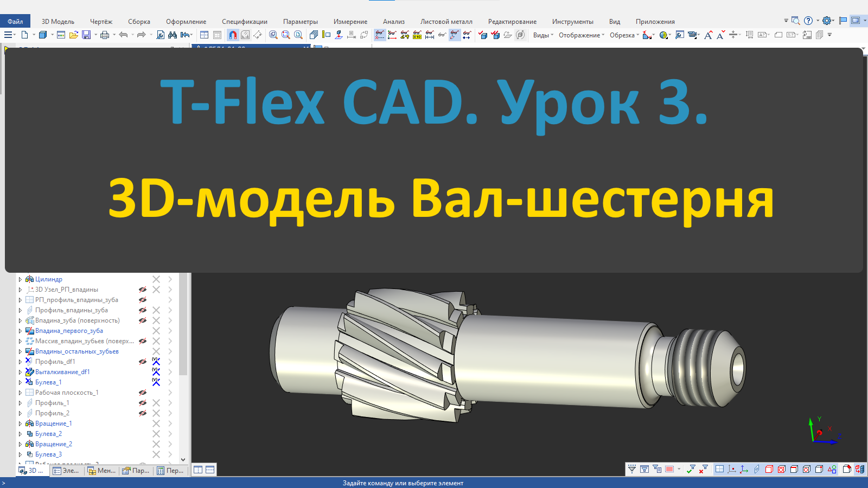Click the binoculars Find icon
This screenshot has height=488, width=868.
pyautogui.click(x=173, y=35)
